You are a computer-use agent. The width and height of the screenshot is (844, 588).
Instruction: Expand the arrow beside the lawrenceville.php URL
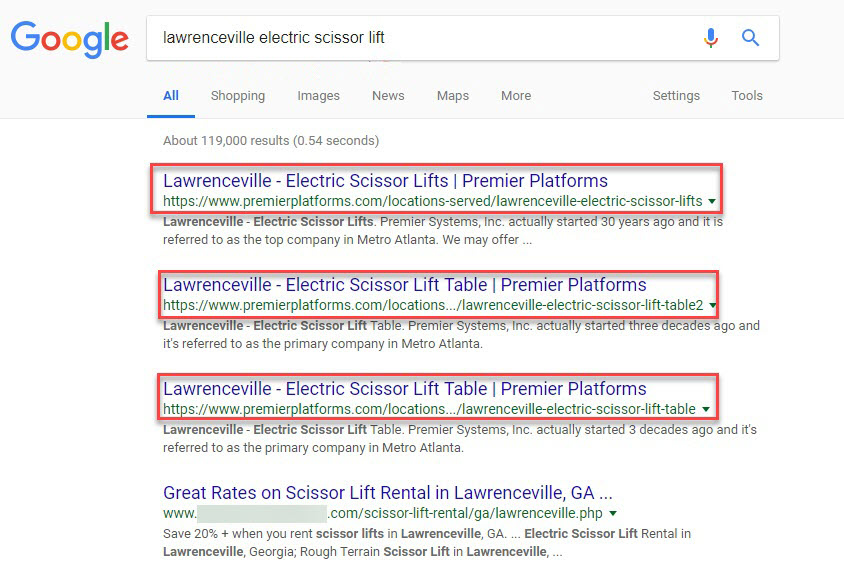(x=613, y=513)
